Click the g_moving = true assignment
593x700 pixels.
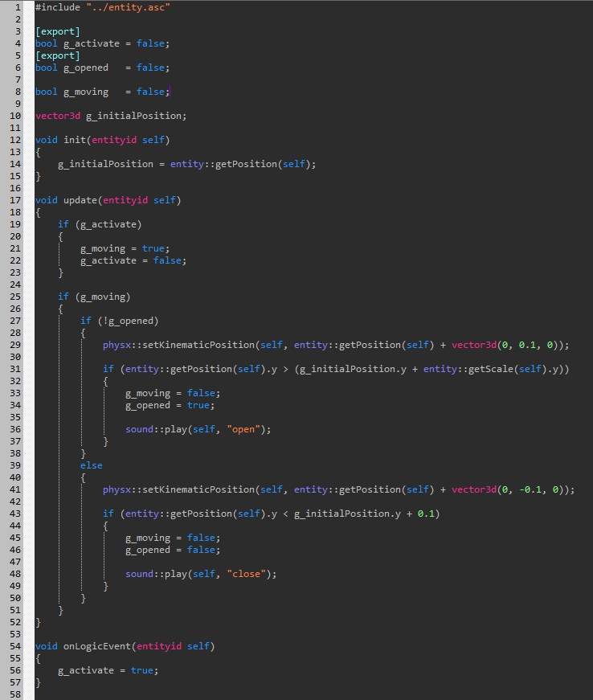tap(125, 248)
